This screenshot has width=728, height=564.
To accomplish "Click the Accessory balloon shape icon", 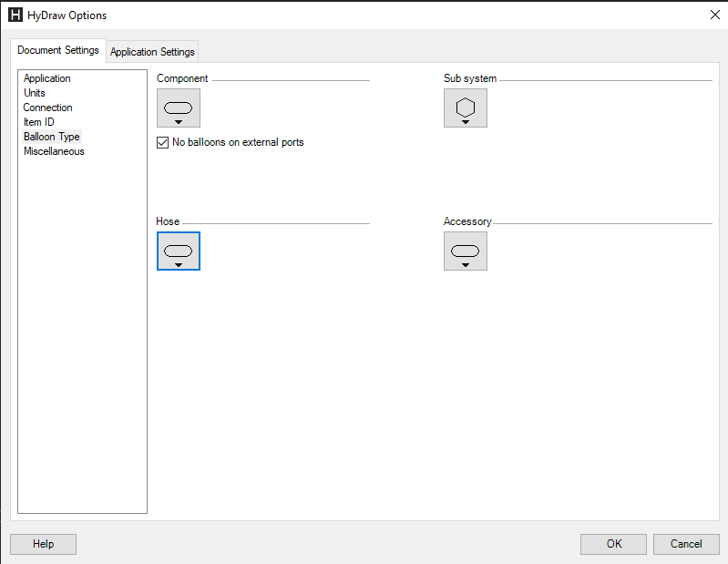I will click(x=465, y=249).
